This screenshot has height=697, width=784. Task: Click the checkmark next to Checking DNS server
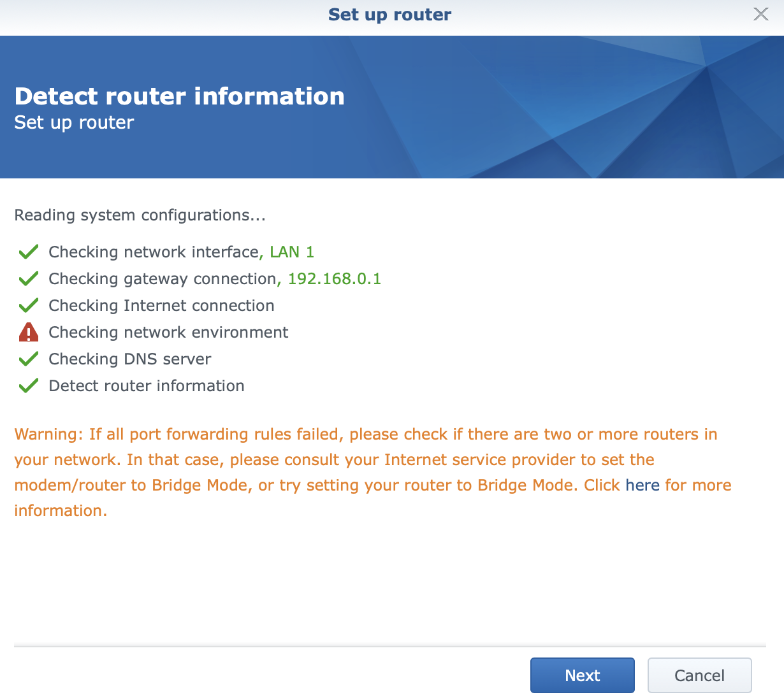pos(29,359)
